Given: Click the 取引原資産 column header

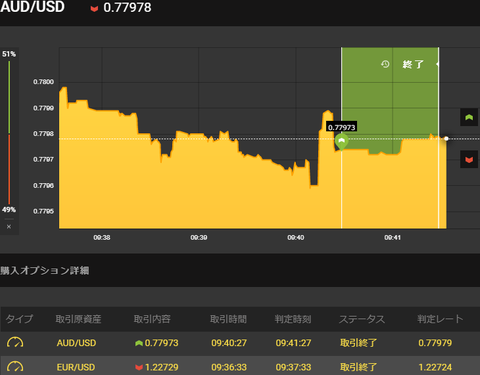Looking at the screenshot, I should point(78,319).
